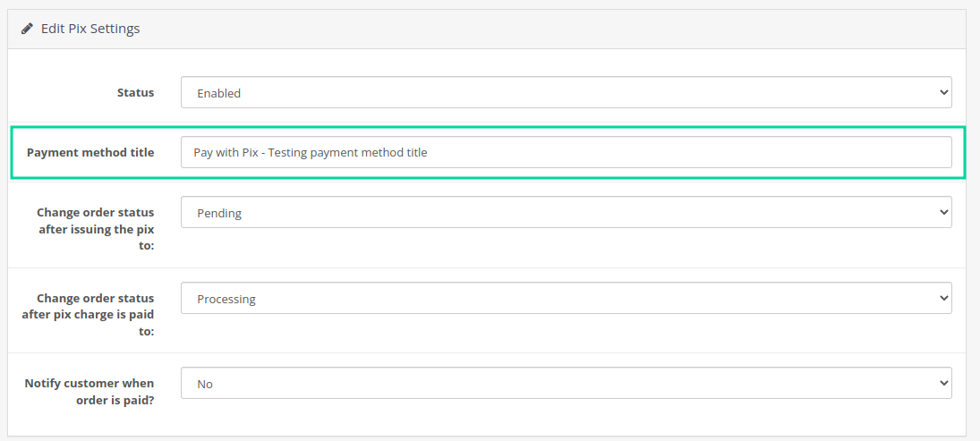Click the chevron on the Pending dropdown
The width and height of the screenshot is (980, 441).
[943, 212]
